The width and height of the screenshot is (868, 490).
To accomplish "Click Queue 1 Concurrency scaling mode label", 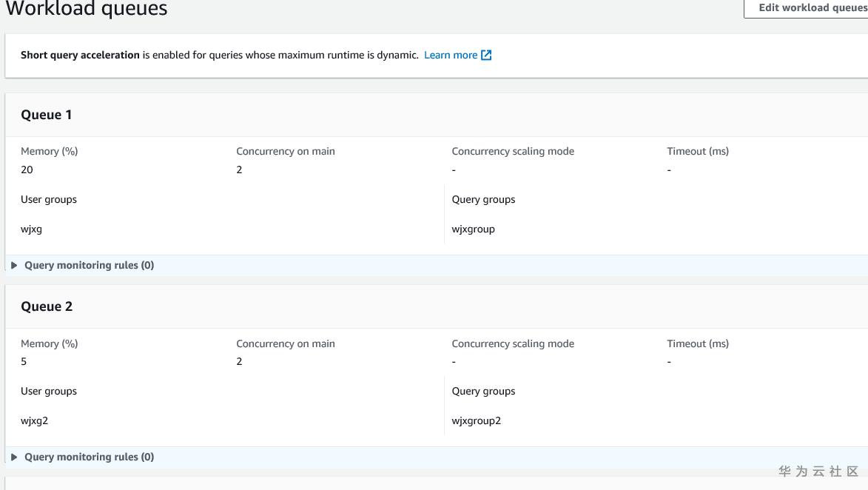I will click(x=512, y=151).
